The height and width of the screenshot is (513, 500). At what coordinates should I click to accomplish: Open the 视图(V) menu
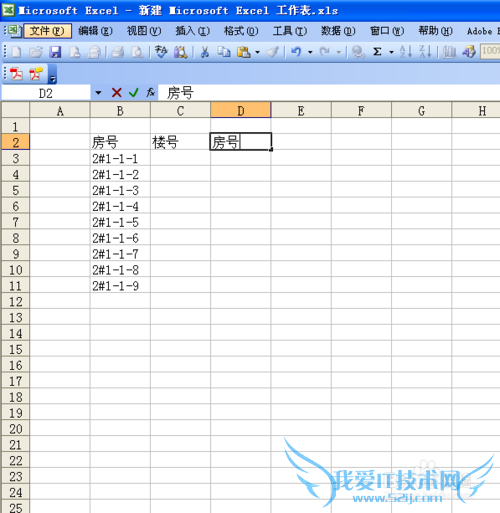[x=144, y=31]
